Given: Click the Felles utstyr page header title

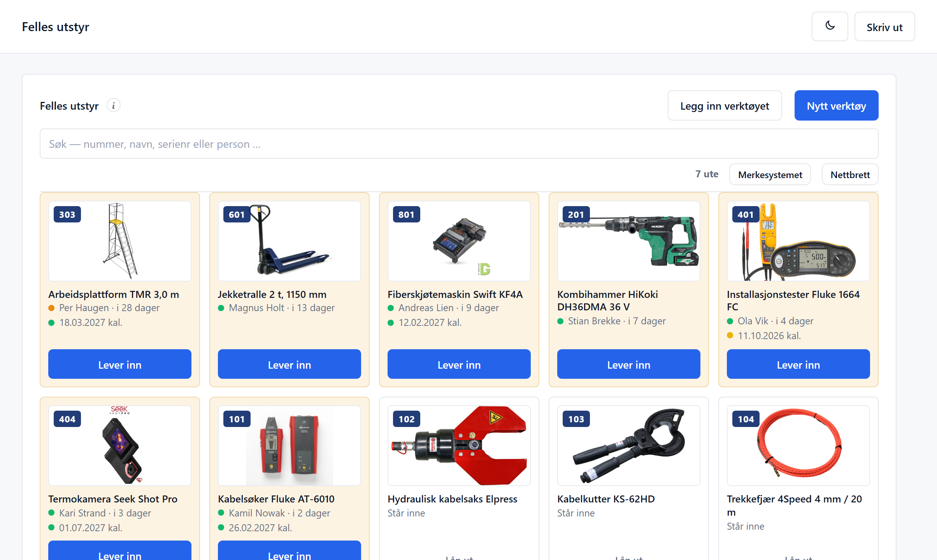Looking at the screenshot, I should point(56,27).
